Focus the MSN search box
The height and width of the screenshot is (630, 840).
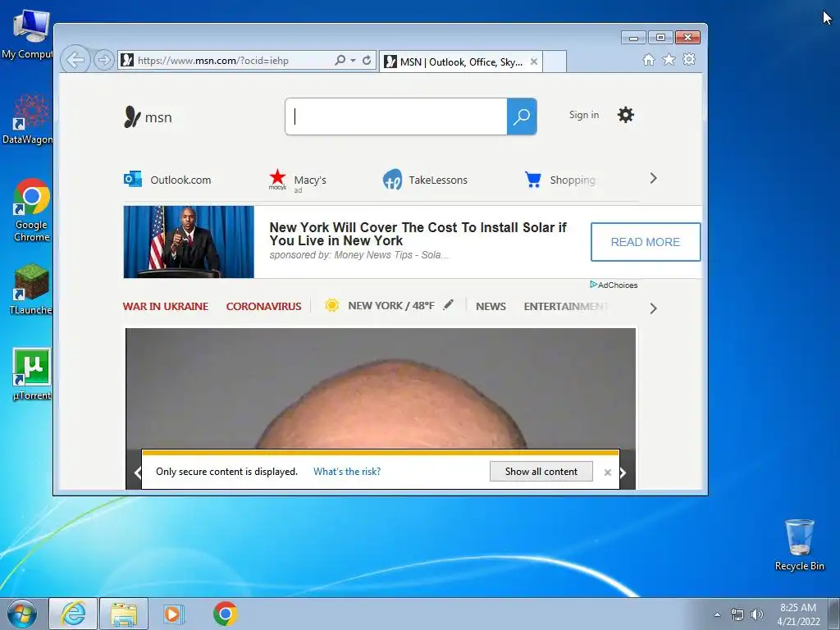pyautogui.click(x=396, y=116)
